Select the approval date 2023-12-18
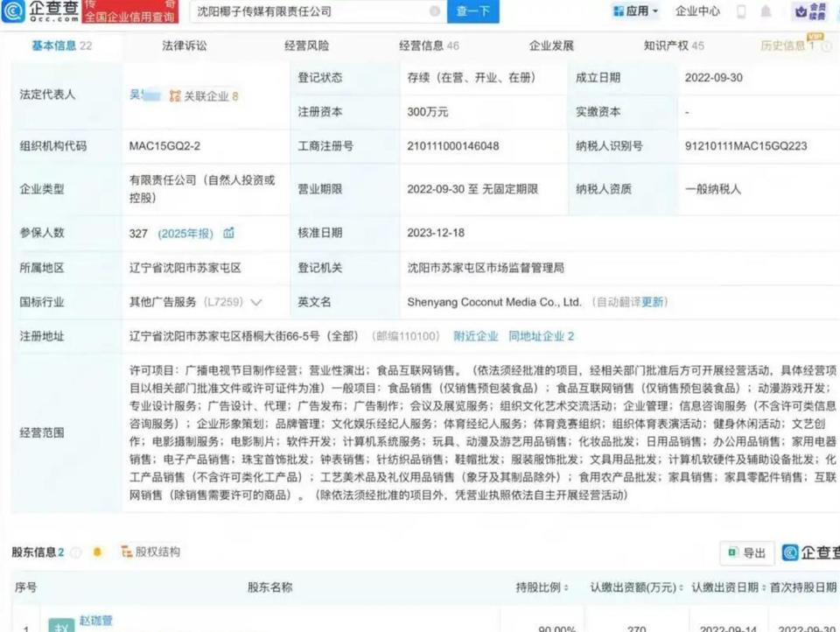 pyautogui.click(x=436, y=233)
